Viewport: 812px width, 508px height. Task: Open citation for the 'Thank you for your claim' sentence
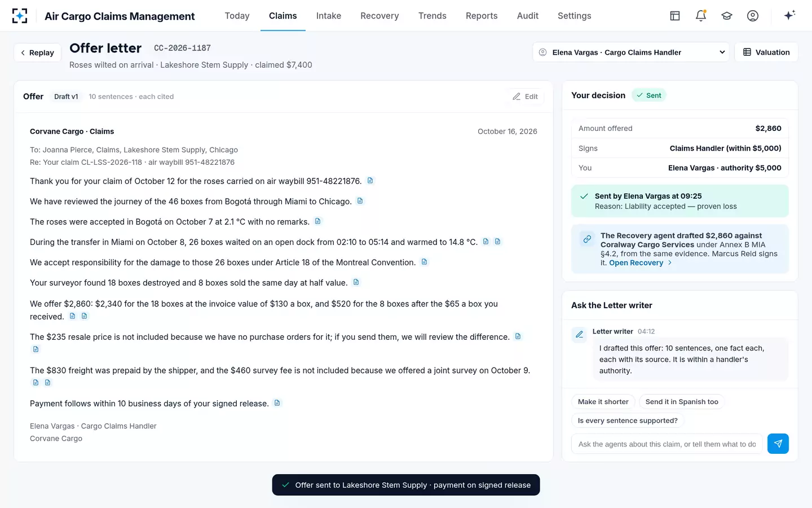(370, 181)
